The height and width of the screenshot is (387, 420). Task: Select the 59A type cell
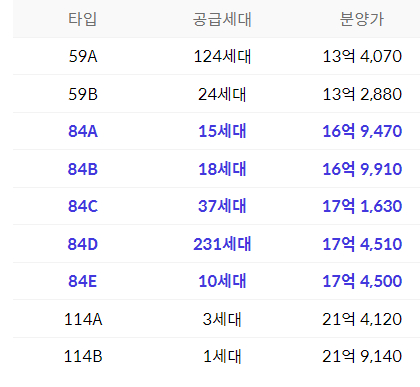(83, 56)
